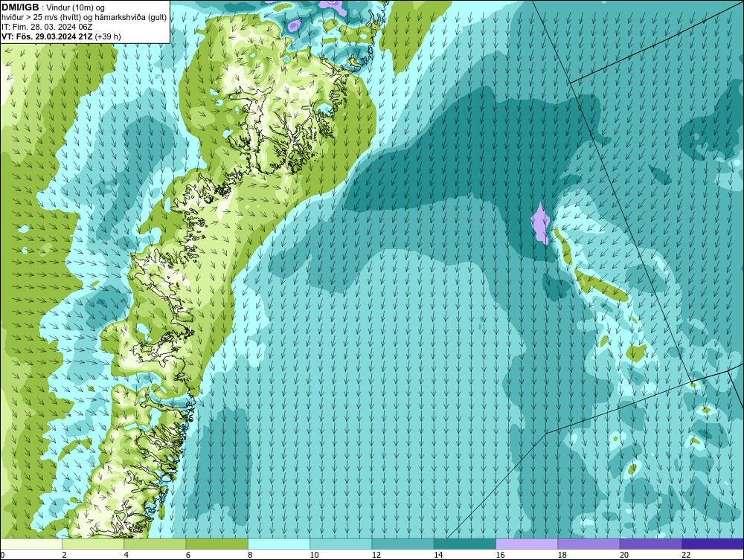Image resolution: width=744 pixels, height=560 pixels.
Task: Click the legend value label '22'
Action: click(x=686, y=555)
